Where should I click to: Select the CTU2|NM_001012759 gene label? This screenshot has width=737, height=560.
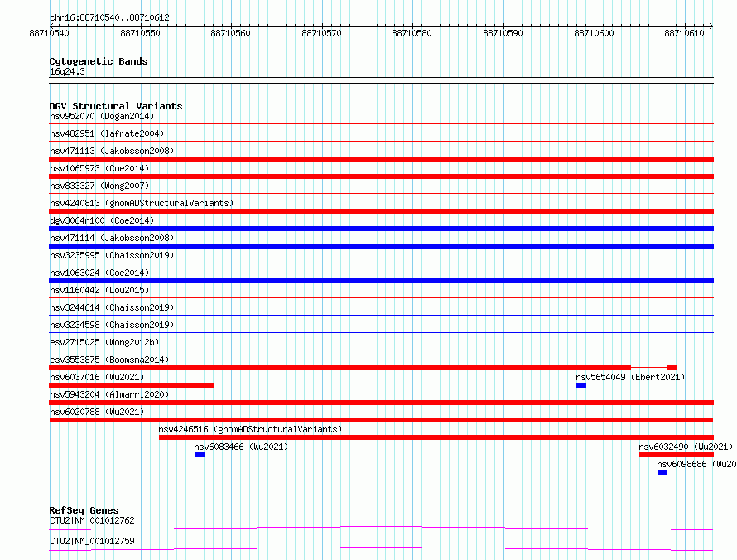(92, 541)
